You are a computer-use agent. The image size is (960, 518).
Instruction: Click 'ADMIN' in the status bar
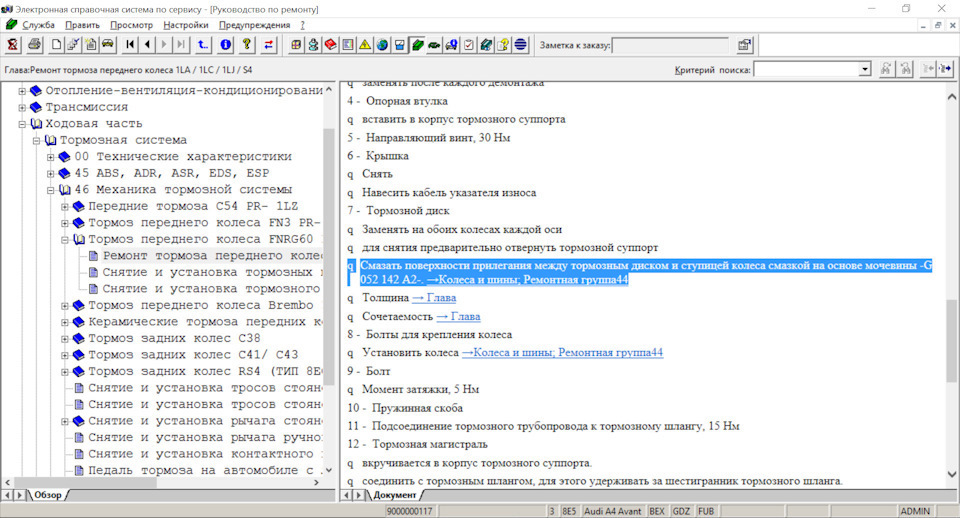(915, 511)
